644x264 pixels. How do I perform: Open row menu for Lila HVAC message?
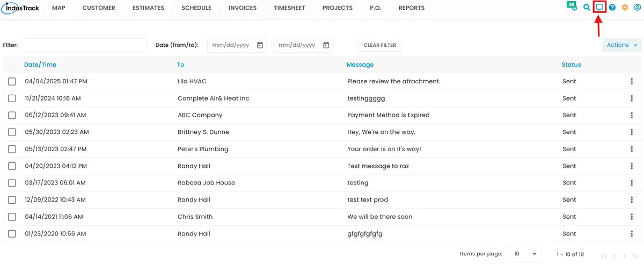[632, 81]
